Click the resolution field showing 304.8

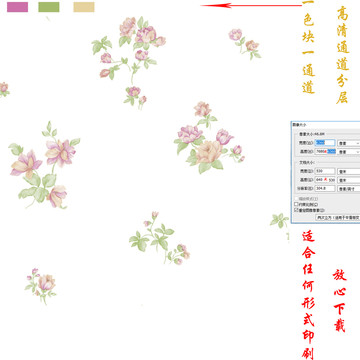pos(325,189)
